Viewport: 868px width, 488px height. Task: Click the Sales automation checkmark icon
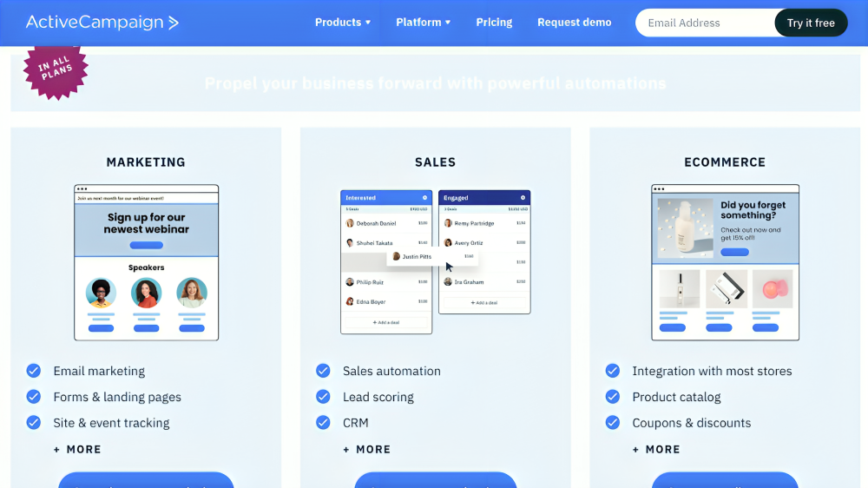pos(323,371)
